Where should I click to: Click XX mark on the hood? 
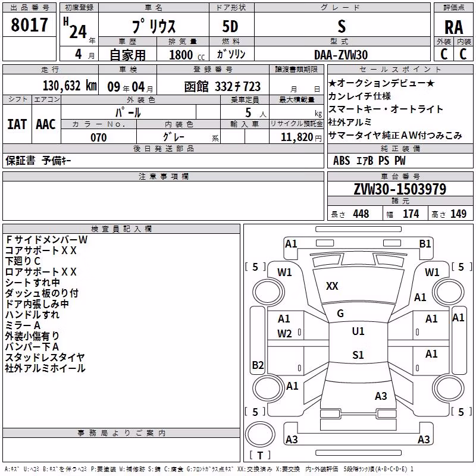[332, 286]
